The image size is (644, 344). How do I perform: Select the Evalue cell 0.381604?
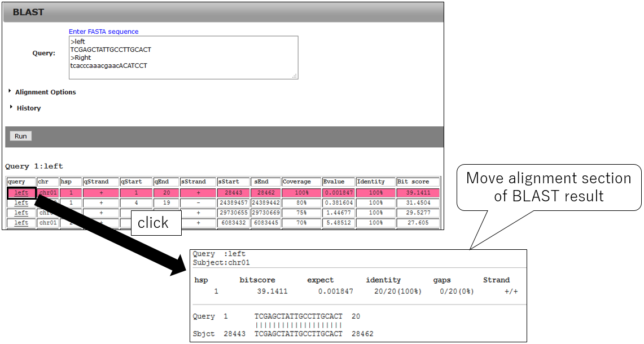(339, 203)
